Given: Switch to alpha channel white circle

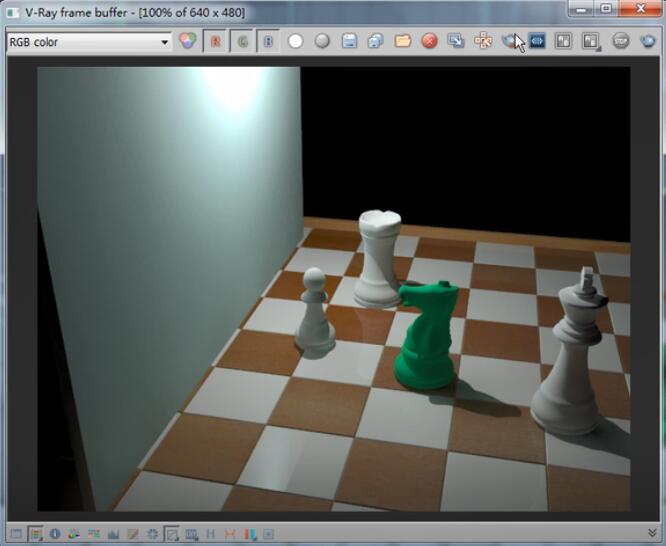Looking at the screenshot, I should [x=295, y=42].
